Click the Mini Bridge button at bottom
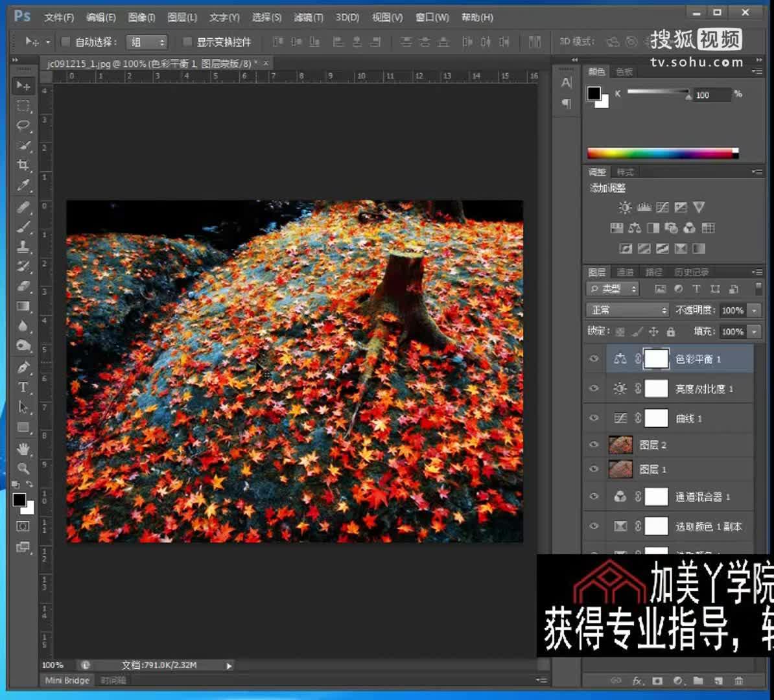774x700 pixels. [65, 680]
